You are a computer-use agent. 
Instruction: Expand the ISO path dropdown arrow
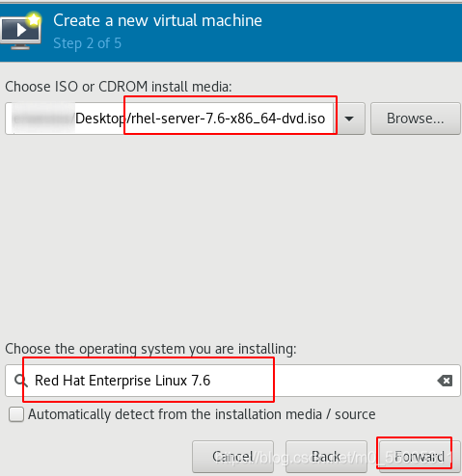[x=350, y=119]
